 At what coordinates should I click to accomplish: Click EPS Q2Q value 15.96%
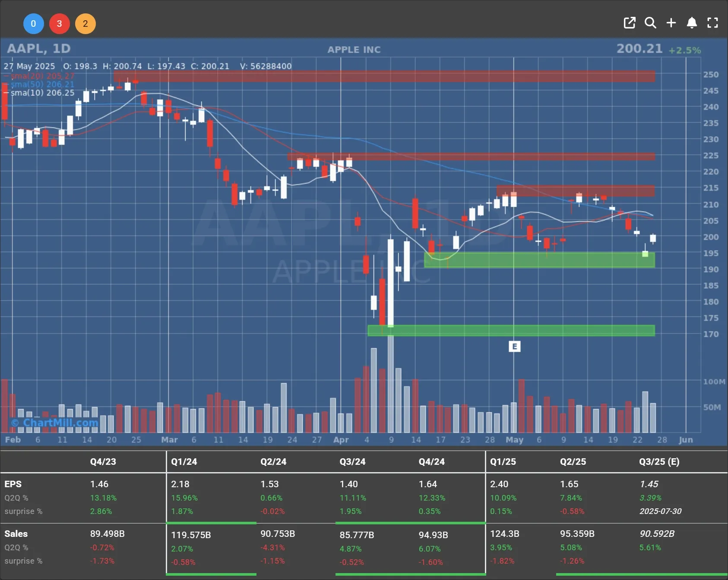184,498
